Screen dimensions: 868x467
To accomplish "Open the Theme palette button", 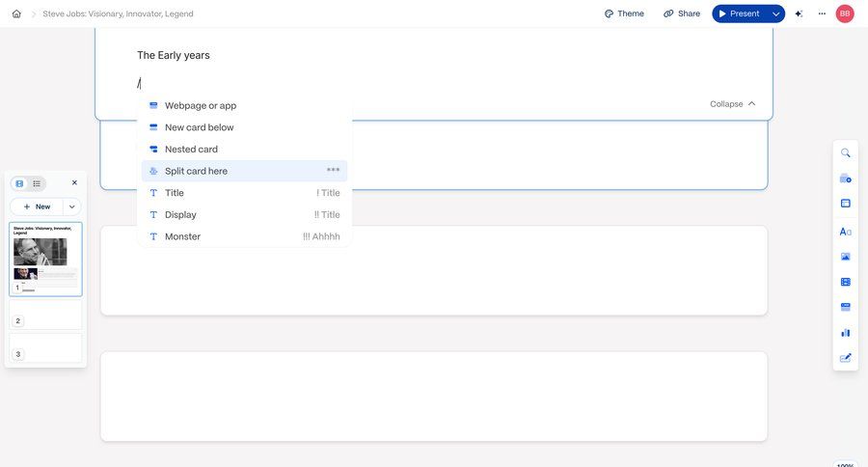I will coord(624,14).
